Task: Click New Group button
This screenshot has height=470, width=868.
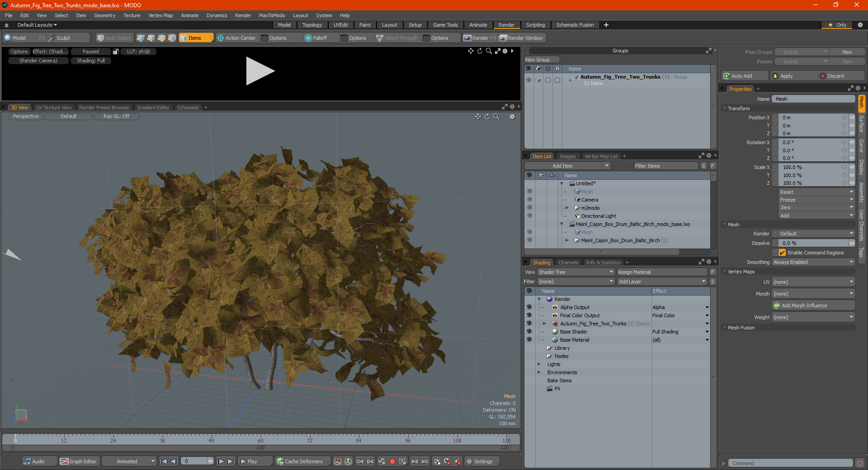Action: pyautogui.click(x=542, y=60)
